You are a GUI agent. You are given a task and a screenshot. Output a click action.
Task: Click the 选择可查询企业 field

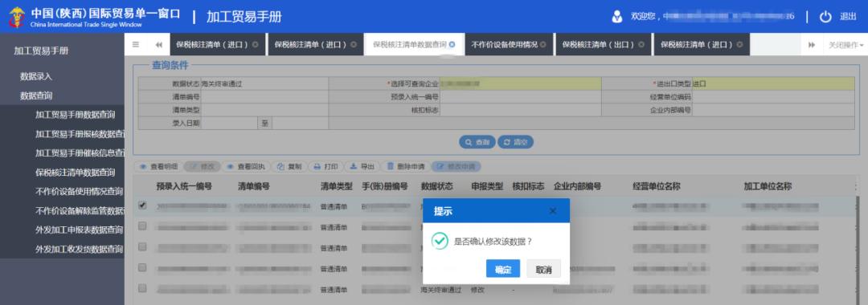pos(521,84)
